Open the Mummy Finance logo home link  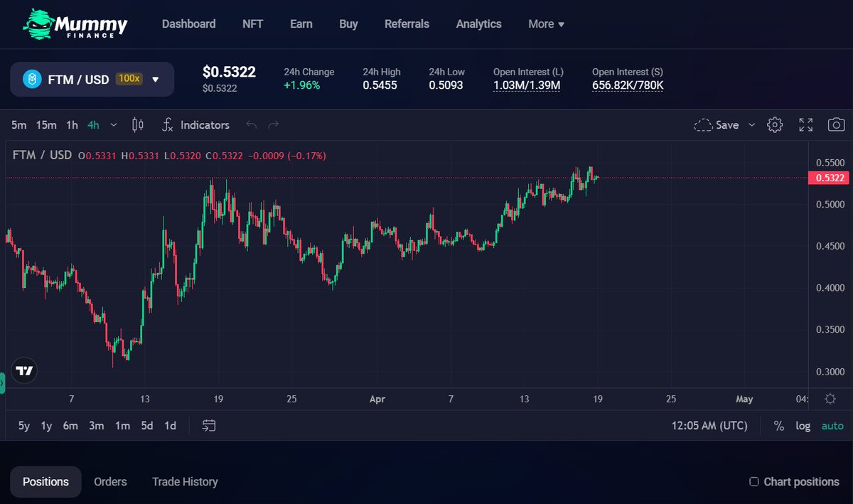75,24
